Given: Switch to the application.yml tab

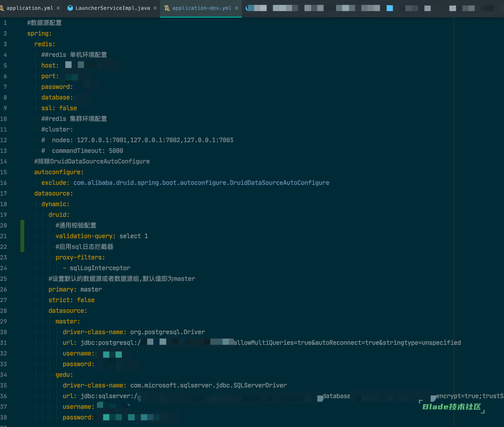Looking at the screenshot, I should 30,8.
